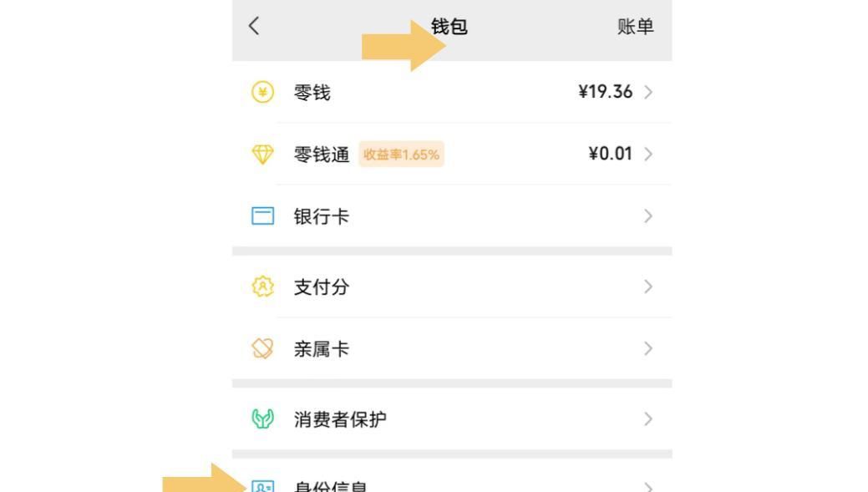This screenshot has width=868, height=492.
Task: Expand 银行卡 row with right chevron
Action: click(x=649, y=216)
